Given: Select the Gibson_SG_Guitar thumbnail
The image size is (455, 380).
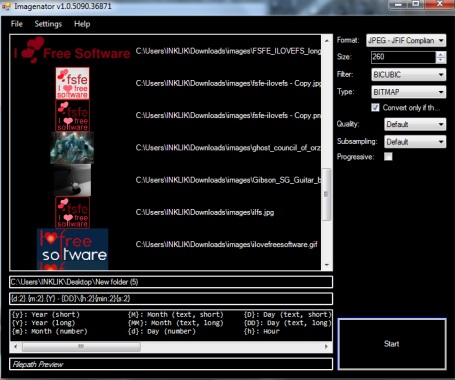Looking at the screenshot, I should (72, 180).
